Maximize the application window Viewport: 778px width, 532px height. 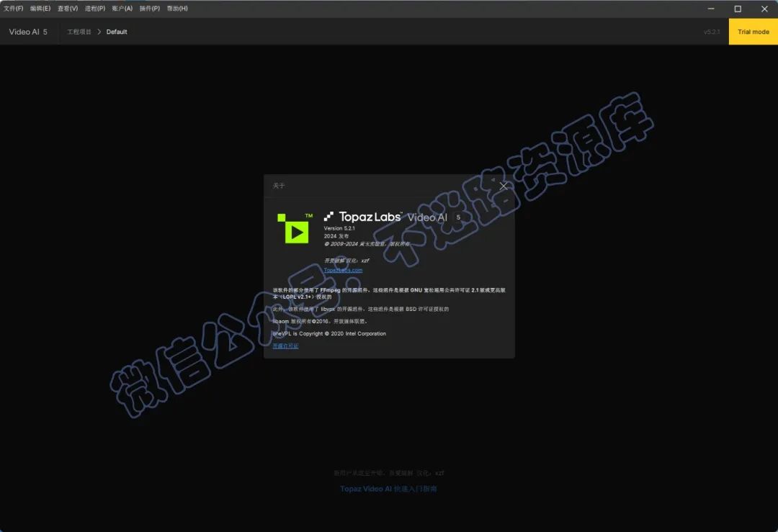[x=738, y=9]
